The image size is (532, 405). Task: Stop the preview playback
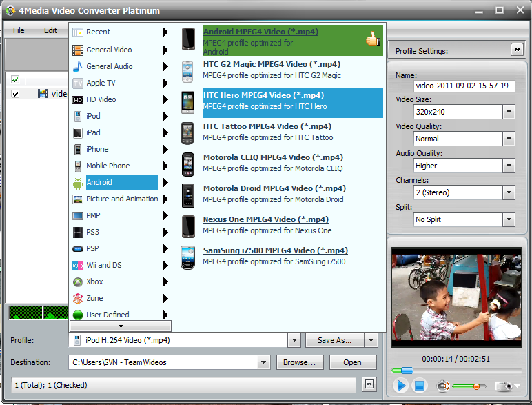[x=420, y=386]
